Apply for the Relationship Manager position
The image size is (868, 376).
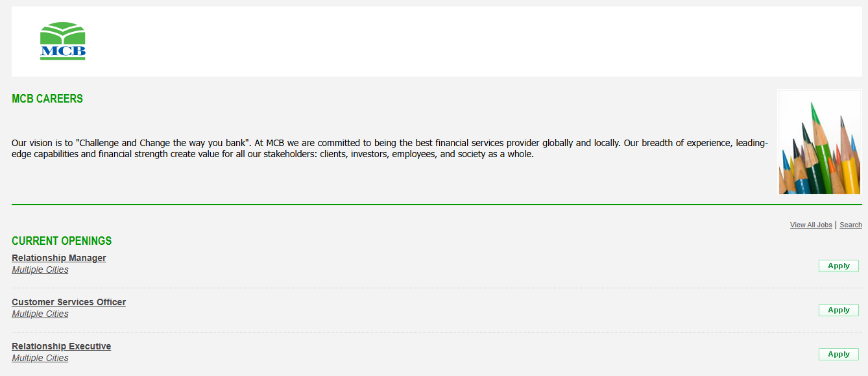tap(838, 266)
